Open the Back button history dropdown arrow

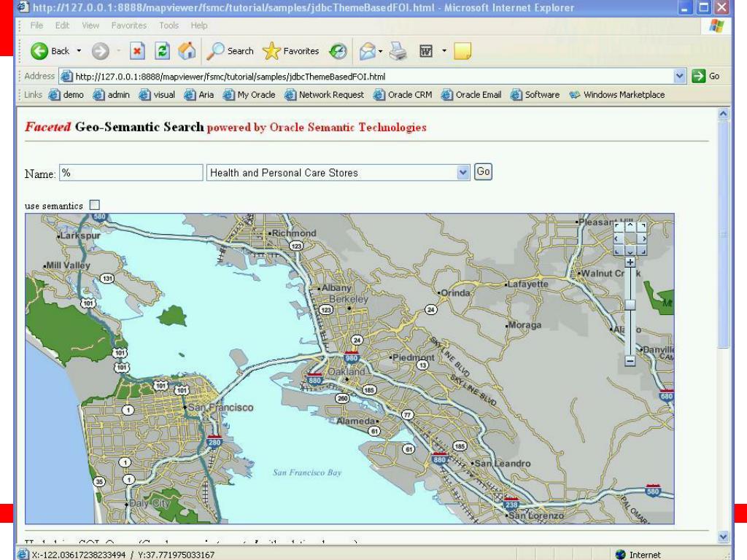point(79,51)
